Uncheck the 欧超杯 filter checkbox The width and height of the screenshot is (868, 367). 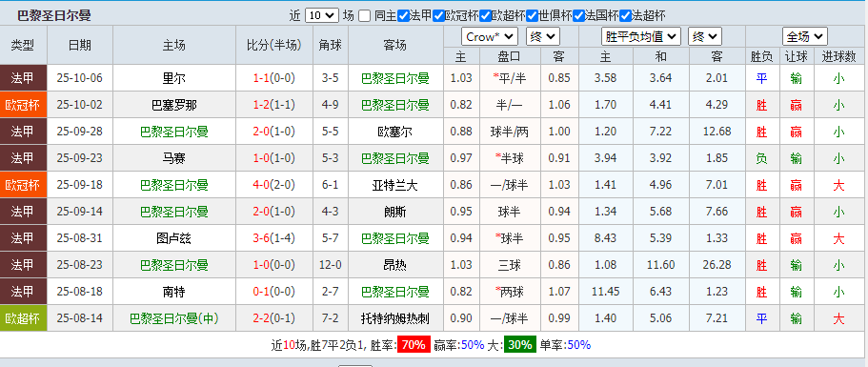click(x=486, y=16)
